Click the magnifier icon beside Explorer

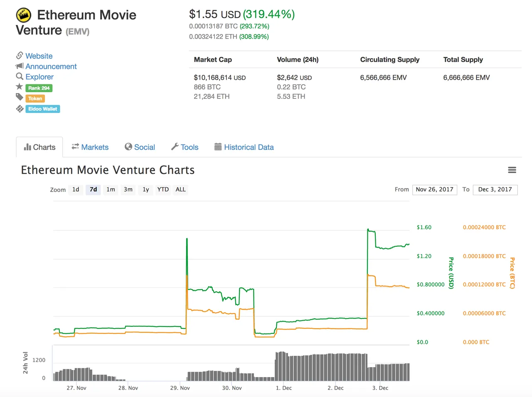pyautogui.click(x=20, y=76)
